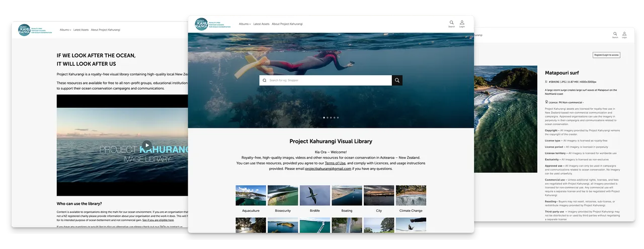Click Project Kahurangi logo in left window

(35, 30)
